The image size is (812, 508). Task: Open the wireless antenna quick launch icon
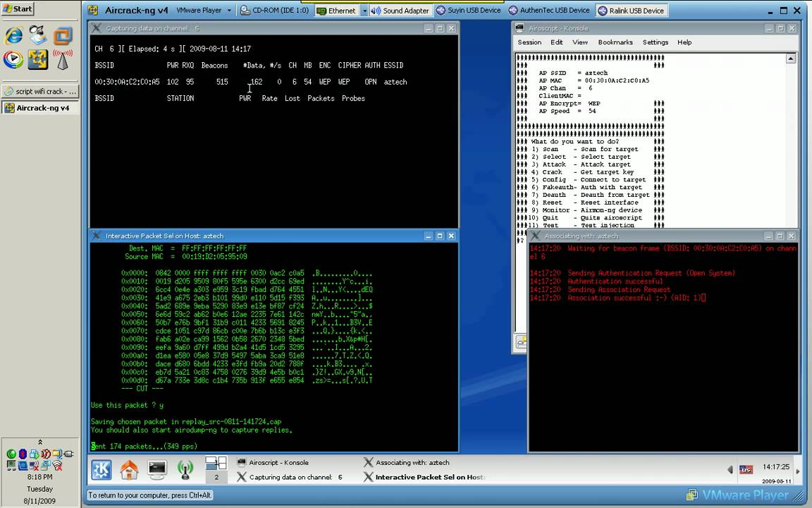63,59
